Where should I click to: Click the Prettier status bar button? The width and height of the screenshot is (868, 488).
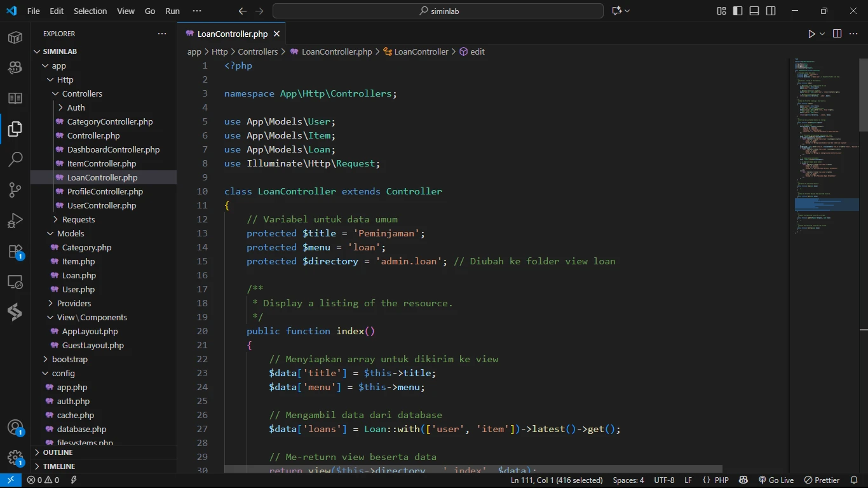click(x=822, y=480)
